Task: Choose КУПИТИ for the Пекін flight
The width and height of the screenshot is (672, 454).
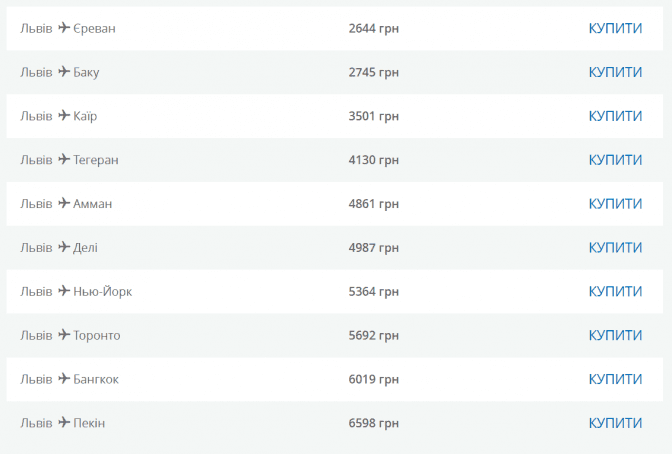Action: click(615, 423)
